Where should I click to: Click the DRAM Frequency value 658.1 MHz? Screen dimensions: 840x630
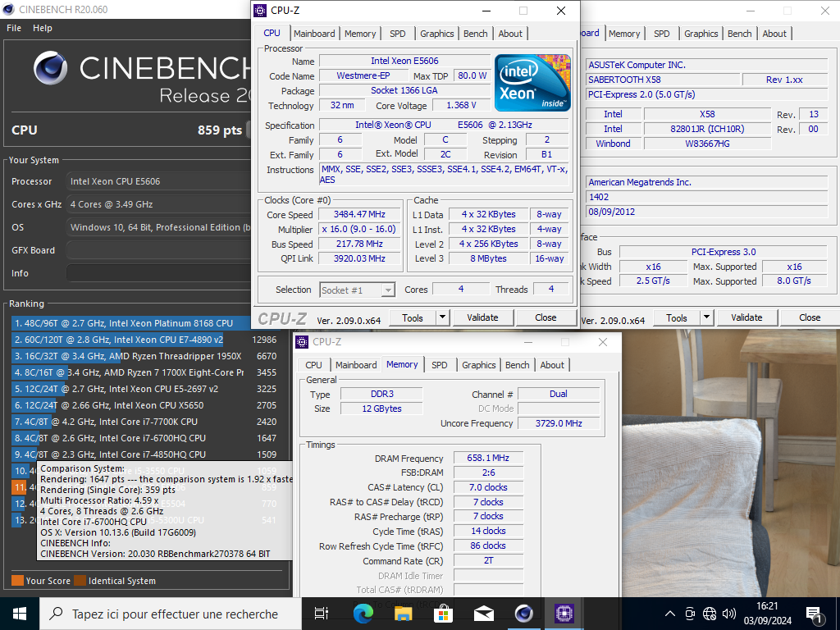488,458
